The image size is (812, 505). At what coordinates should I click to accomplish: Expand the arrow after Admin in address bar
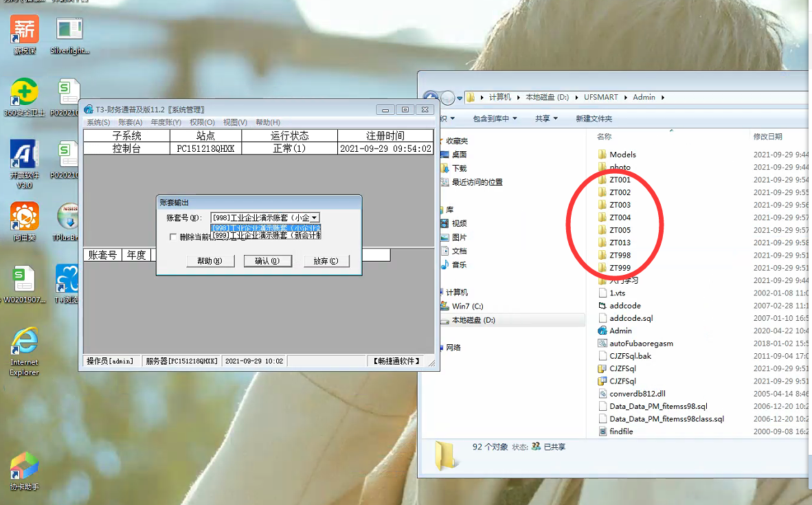click(662, 98)
